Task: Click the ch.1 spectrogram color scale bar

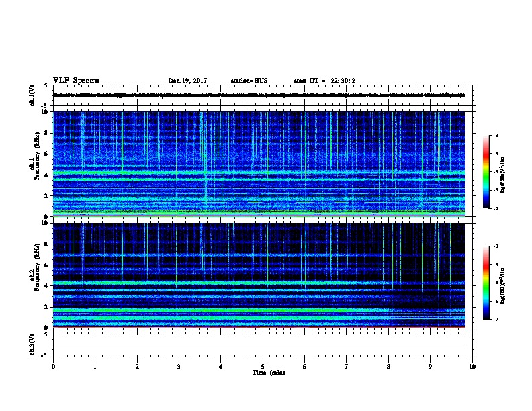Action: coord(486,172)
